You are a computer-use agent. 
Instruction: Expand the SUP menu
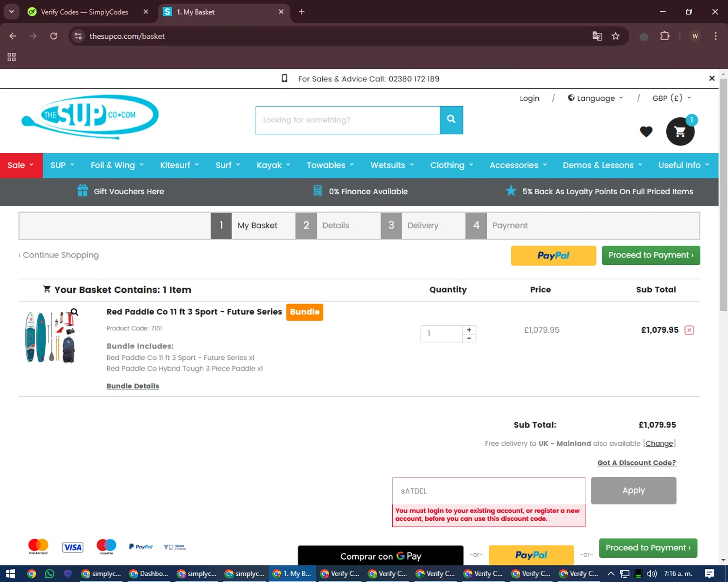63,165
